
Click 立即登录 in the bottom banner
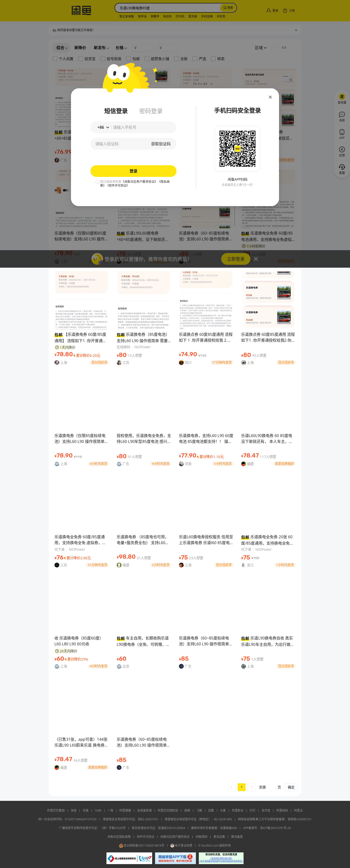(x=236, y=259)
